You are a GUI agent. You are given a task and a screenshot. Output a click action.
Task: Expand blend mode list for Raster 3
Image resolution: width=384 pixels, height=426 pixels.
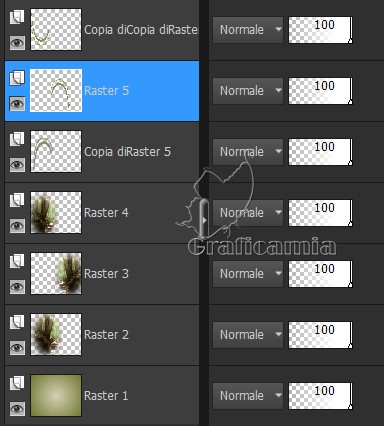248,274
